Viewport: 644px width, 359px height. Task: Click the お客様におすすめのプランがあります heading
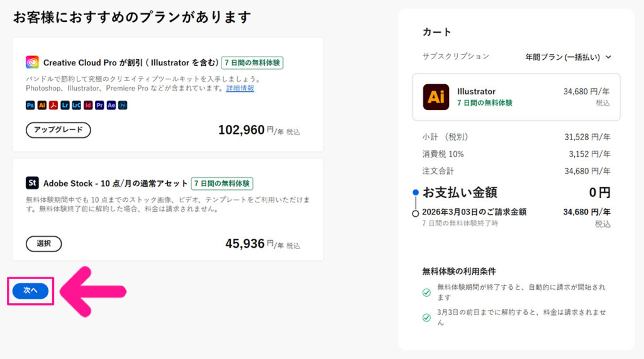pos(132,17)
